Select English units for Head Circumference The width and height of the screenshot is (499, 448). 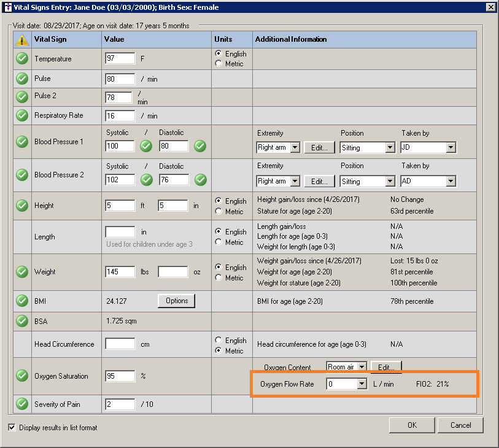point(219,341)
